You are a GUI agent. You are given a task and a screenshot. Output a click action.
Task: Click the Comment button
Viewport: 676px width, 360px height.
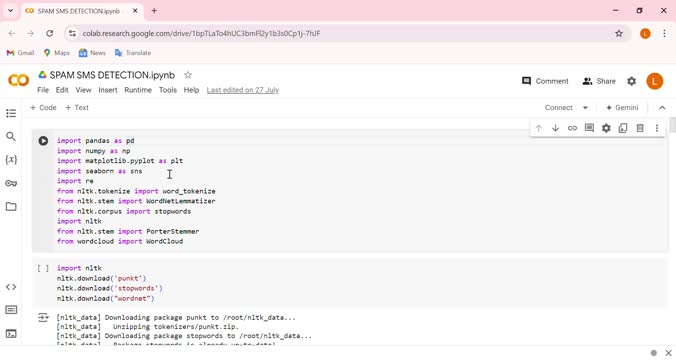pyautogui.click(x=545, y=81)
